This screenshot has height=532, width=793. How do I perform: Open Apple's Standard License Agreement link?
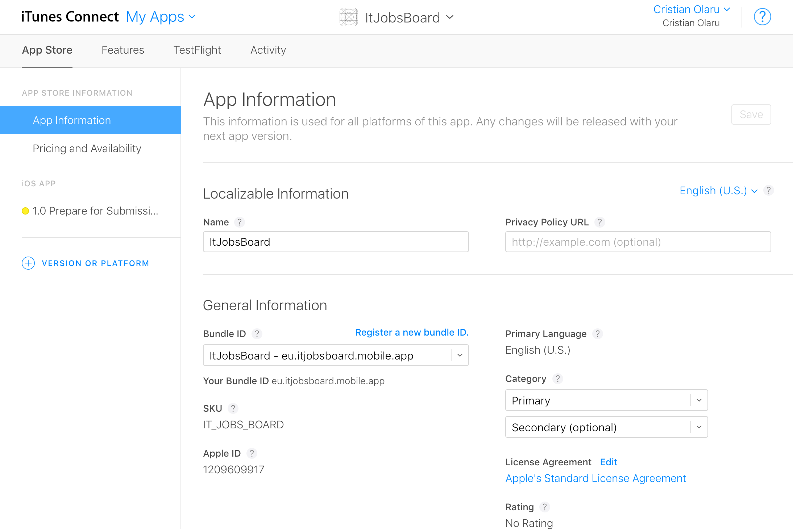click(595, 478)
